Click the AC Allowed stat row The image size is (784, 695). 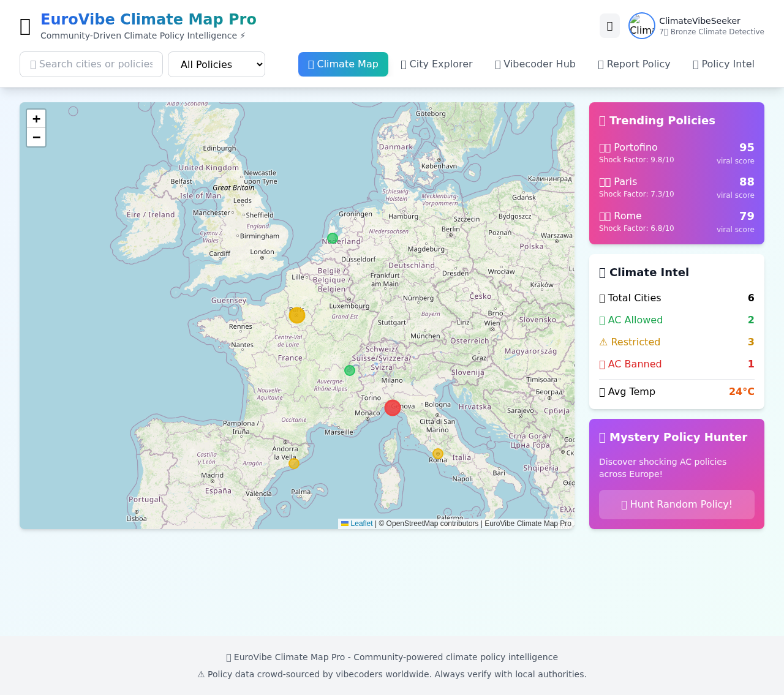[x=677, y=320]
